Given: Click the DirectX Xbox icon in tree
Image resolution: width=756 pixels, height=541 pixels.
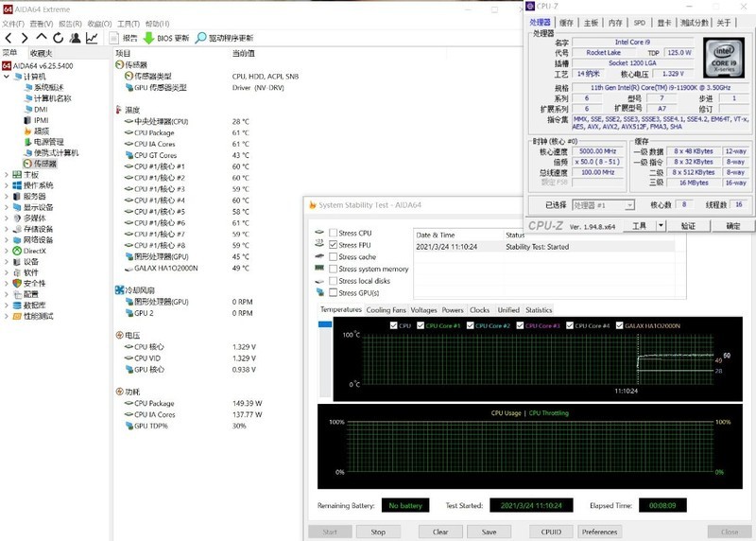Looking at the screenshot, I should pyautogui.click(x=17, y=251).
